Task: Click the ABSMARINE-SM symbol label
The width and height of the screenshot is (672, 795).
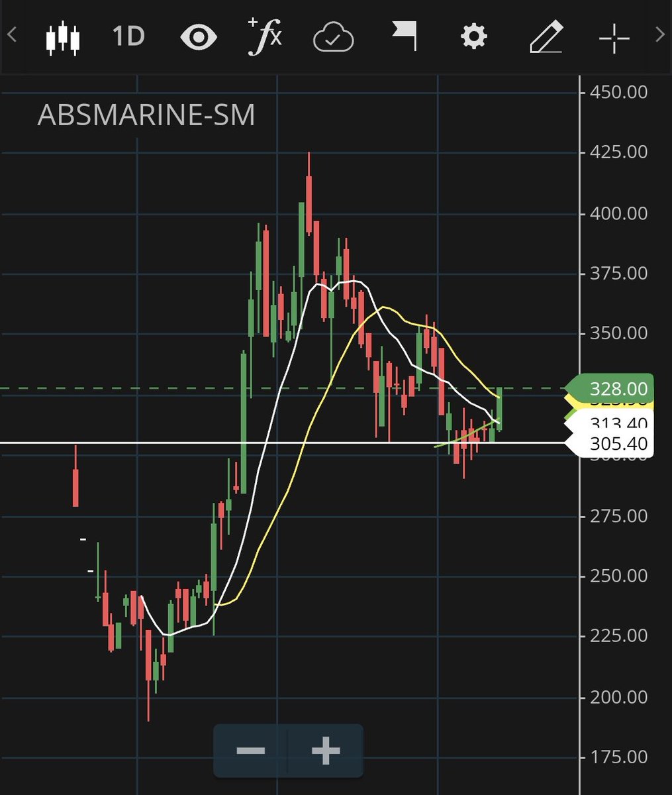Action: 146,115
